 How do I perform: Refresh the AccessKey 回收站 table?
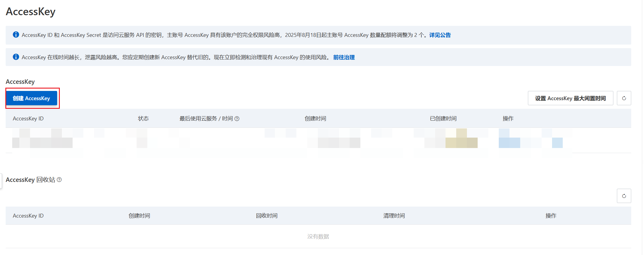point(624,196)
